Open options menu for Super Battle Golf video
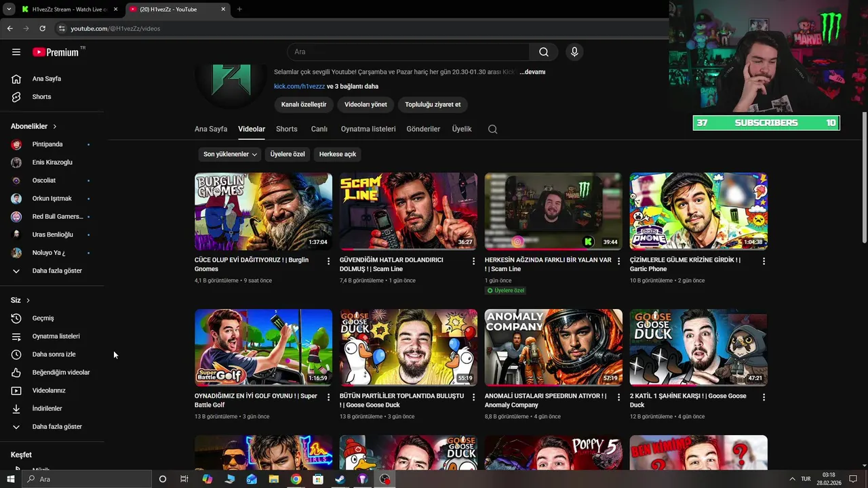The height and width of the screenshot is (488, 868). tap(328, 397)
